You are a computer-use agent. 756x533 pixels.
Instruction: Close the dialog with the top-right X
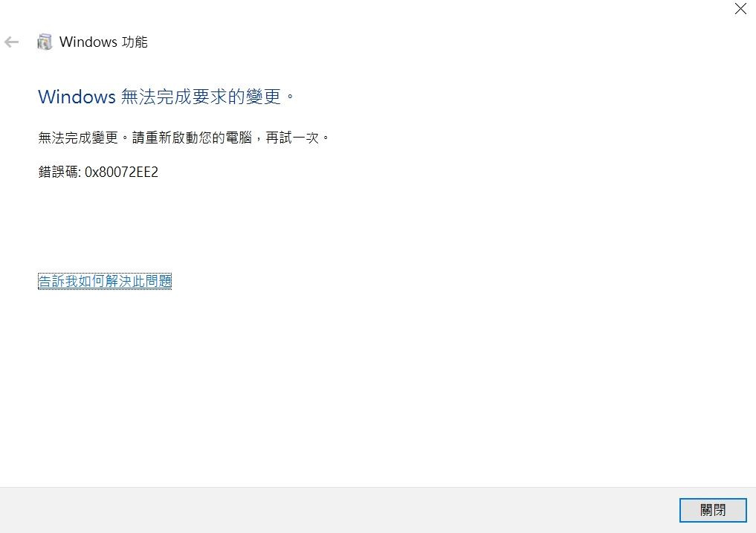(x=740, y=9)
